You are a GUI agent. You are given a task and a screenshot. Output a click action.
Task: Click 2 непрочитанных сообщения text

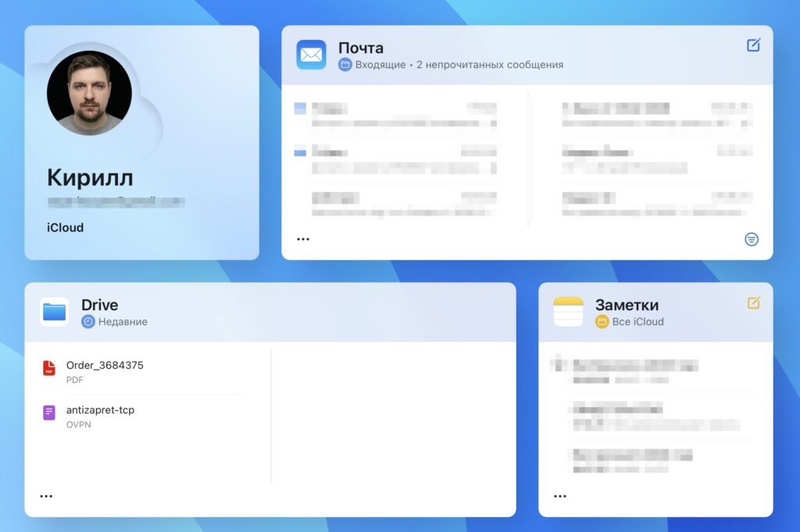(x=490, y=65)
